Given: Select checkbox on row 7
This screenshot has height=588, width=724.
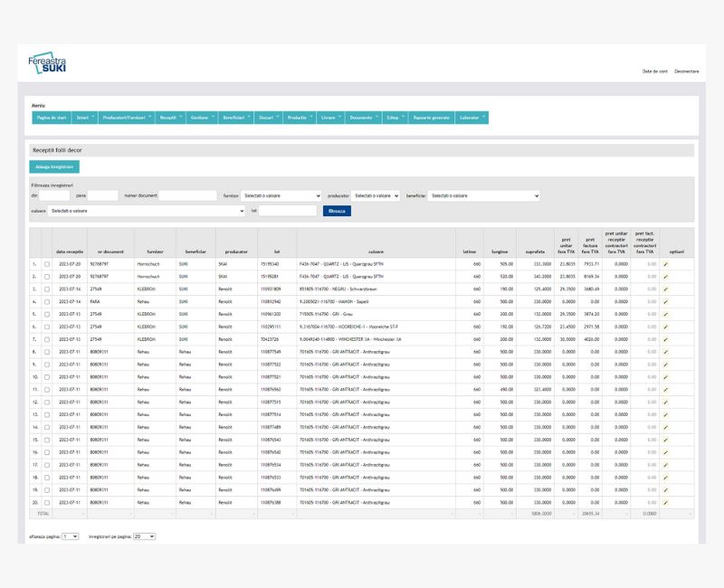Looking at the screenshot, I should pyautogui.click(x=47, y=338).
